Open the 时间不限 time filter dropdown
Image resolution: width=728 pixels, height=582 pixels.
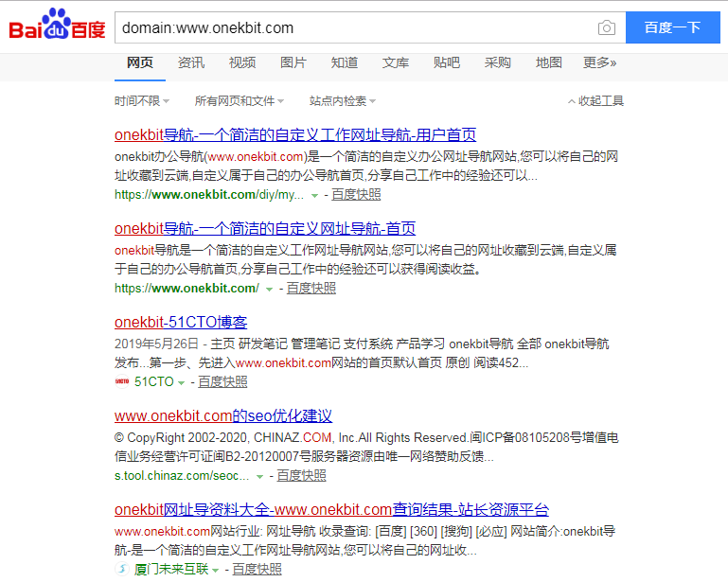pyautogui.click(x=142, y=100)
